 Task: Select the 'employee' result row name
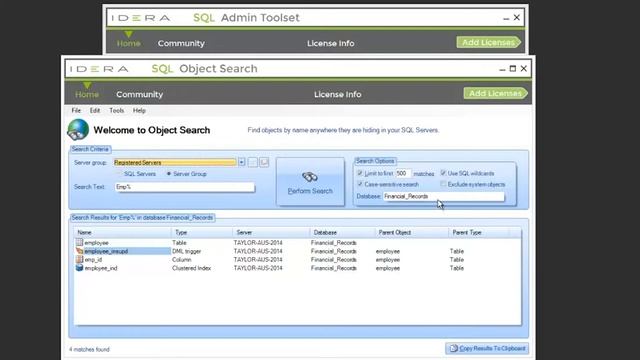click(x=96, y=243)
